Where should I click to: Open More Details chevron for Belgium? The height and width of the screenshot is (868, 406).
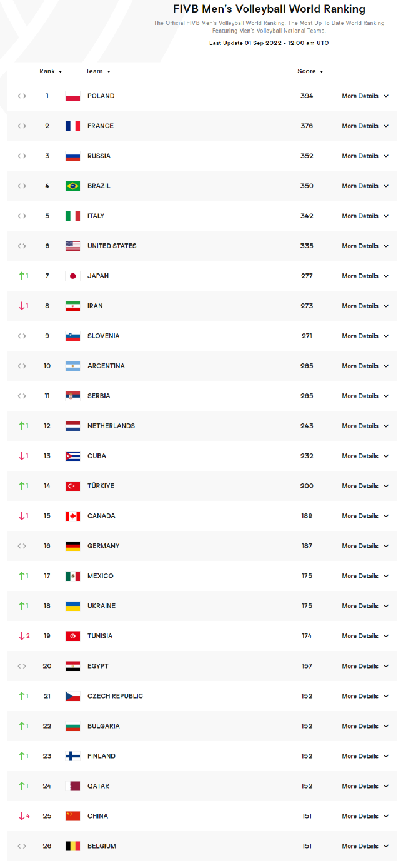click(386, 846)
